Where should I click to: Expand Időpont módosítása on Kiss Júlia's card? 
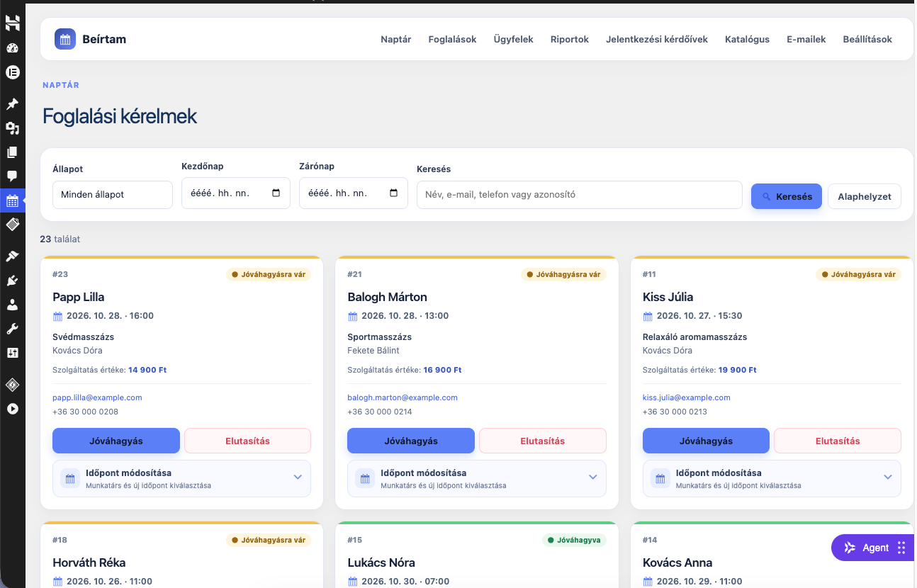click(772, 478)
